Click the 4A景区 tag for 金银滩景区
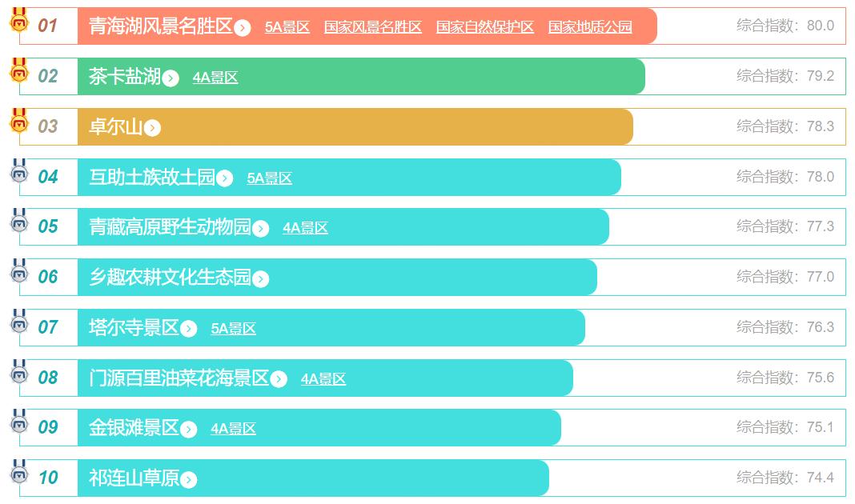The height and width of the screenshot is (504, 855). [x=233, y=429]
